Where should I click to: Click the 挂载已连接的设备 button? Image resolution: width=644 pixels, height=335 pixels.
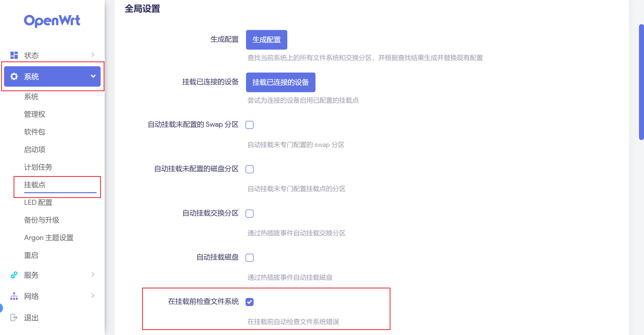[x=280, y=82]
